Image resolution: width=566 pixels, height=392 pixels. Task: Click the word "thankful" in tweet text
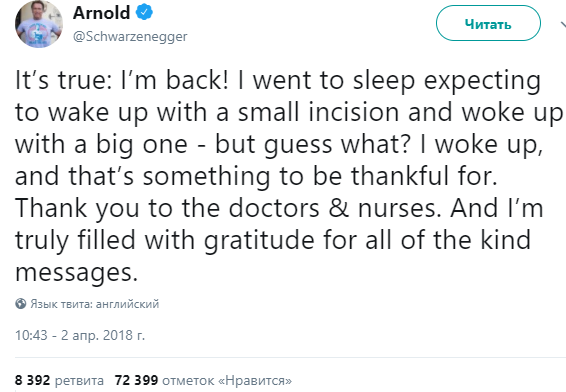click(x=400, y=176)
